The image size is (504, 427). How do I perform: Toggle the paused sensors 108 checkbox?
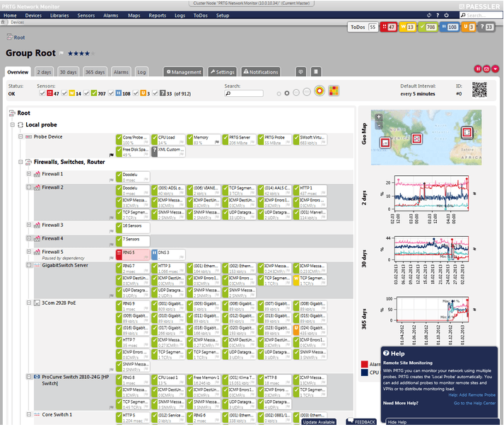[x=111, y=93]
